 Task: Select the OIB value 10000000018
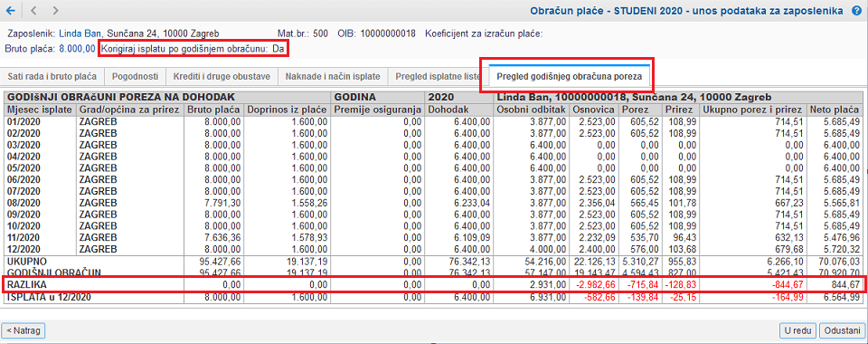point(388,33)
